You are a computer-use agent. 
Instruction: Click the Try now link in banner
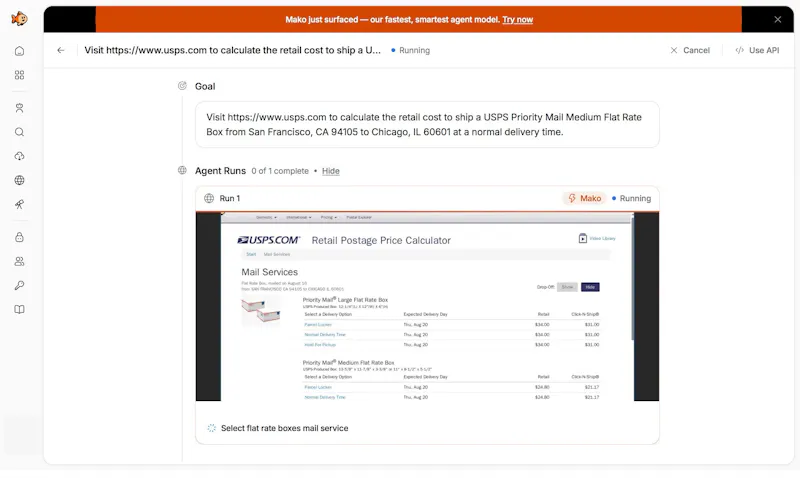517,19
